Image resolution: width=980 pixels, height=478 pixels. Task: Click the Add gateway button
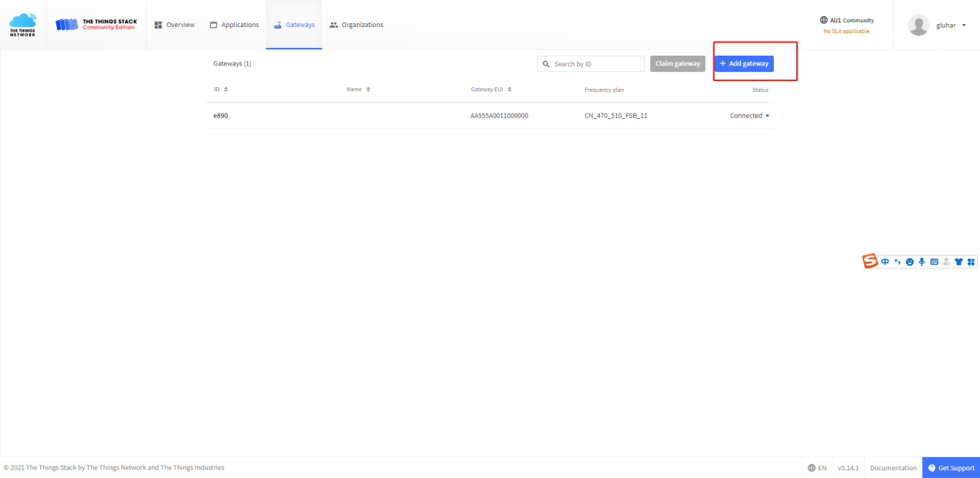(743, 63)
